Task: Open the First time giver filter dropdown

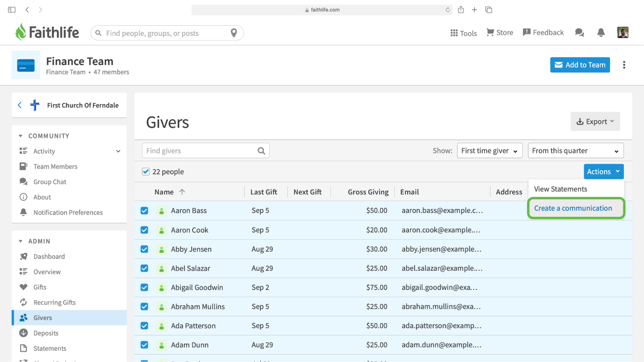Action: (489, 151)
